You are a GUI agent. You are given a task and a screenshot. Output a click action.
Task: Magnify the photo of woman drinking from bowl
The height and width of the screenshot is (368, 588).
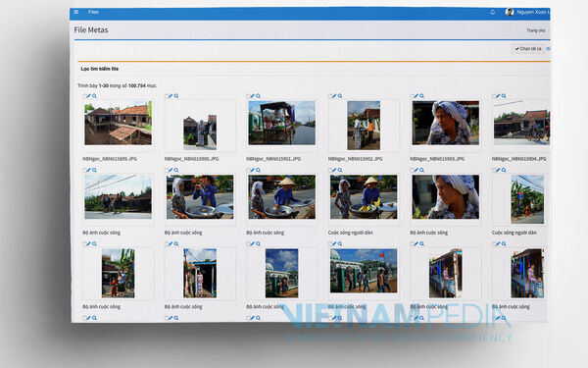(176, 170)
